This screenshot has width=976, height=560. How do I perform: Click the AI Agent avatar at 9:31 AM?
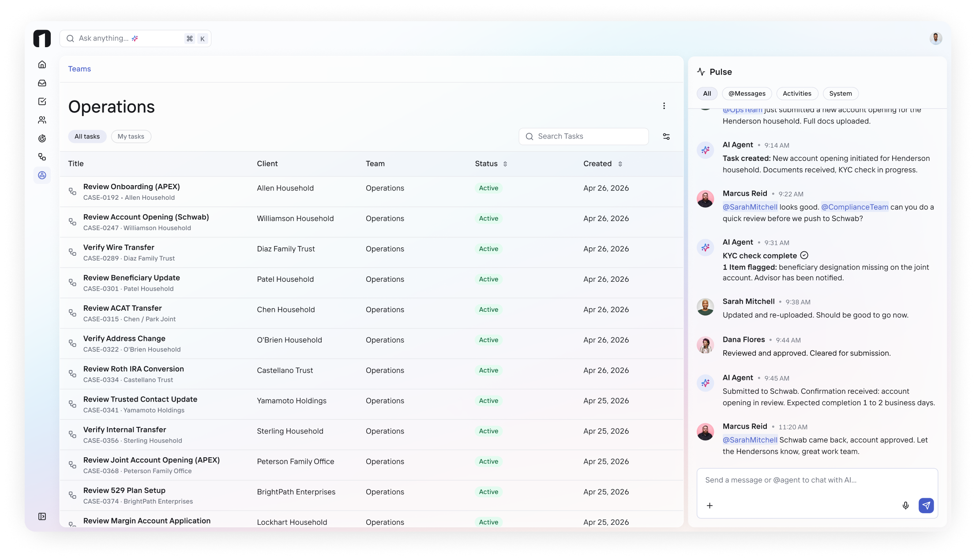tap(705, 247)
